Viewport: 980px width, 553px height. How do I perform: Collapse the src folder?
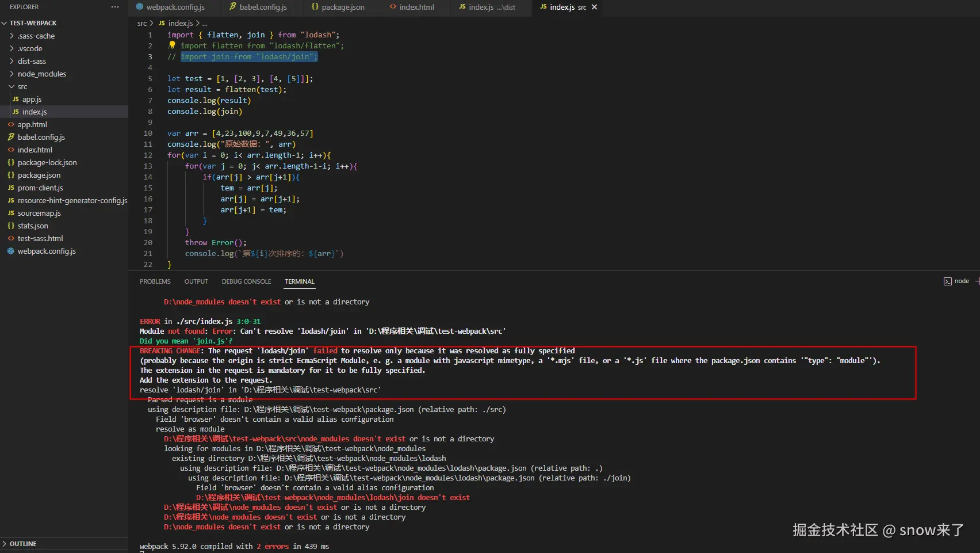[12, 86]
